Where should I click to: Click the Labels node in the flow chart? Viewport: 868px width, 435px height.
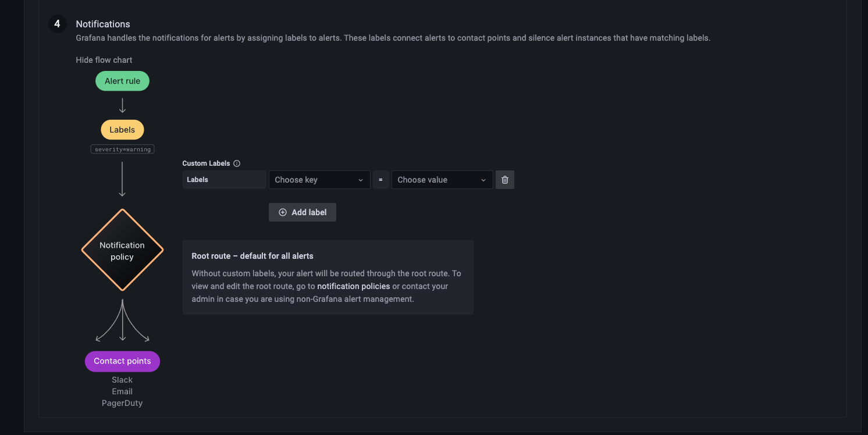[x=122, y=130]
